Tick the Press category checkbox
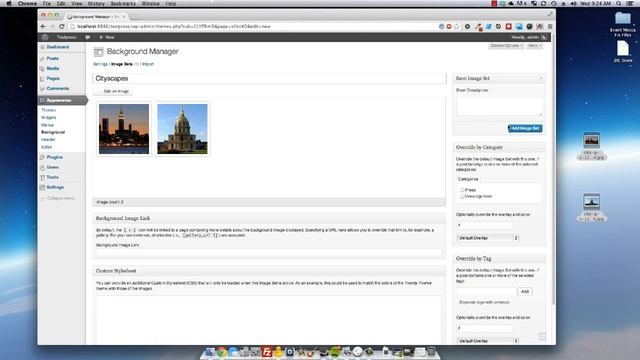Screen dimensions: 640x360 point(462,190)
